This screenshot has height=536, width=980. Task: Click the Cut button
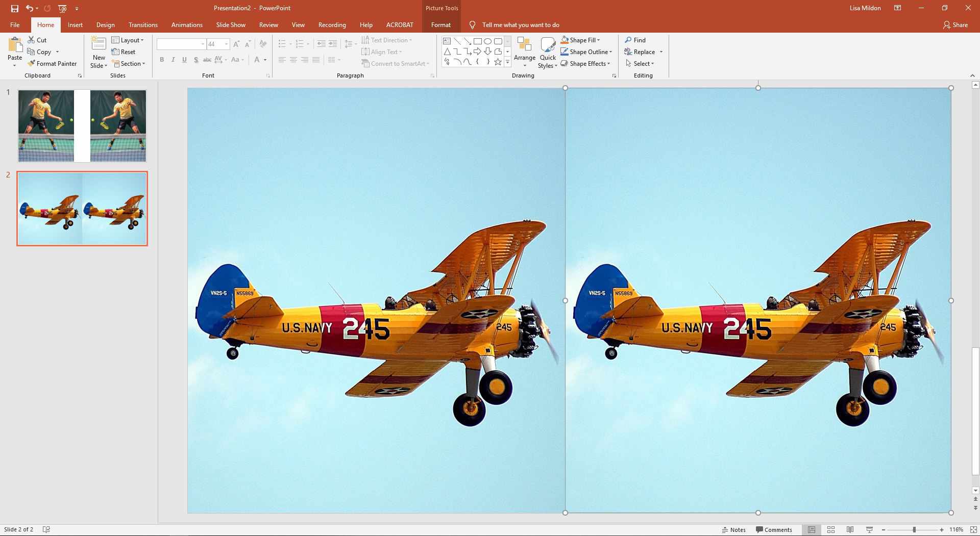(37, 40)
